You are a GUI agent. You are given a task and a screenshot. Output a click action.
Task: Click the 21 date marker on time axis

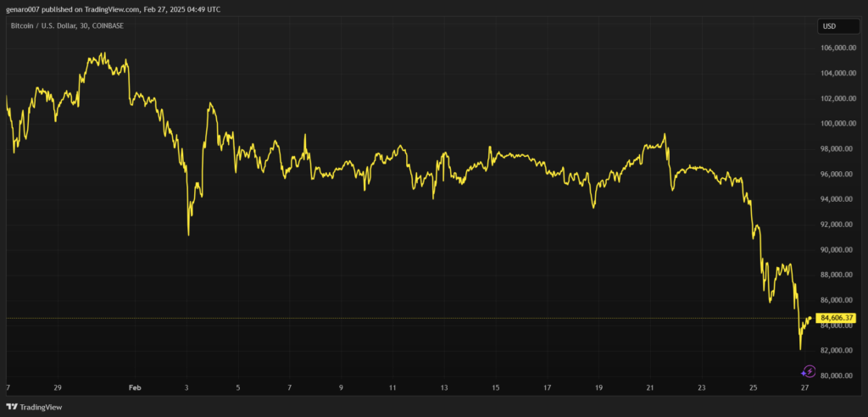pyautogui.click(x=650, y=387)
